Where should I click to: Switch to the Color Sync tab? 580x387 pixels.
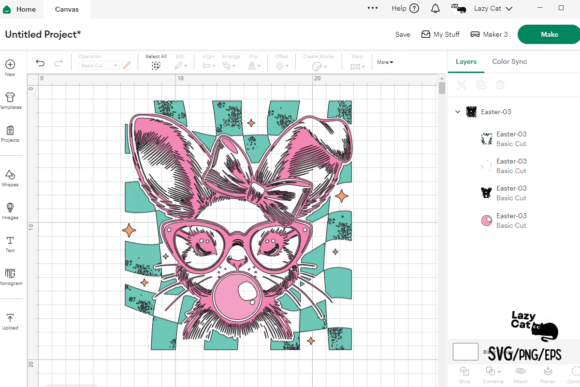[509, 62]
